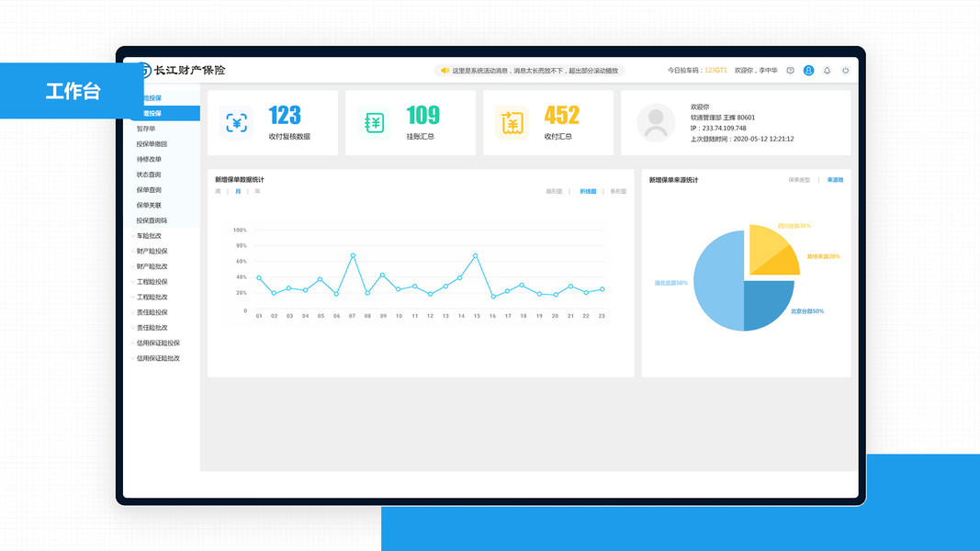Click the green yen ledger icon
The height and width of the screenshot is (551, 980).
(374, 122)
